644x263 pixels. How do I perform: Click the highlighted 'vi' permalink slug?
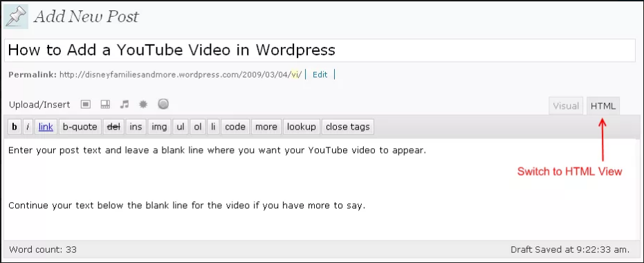click(295, 75)
